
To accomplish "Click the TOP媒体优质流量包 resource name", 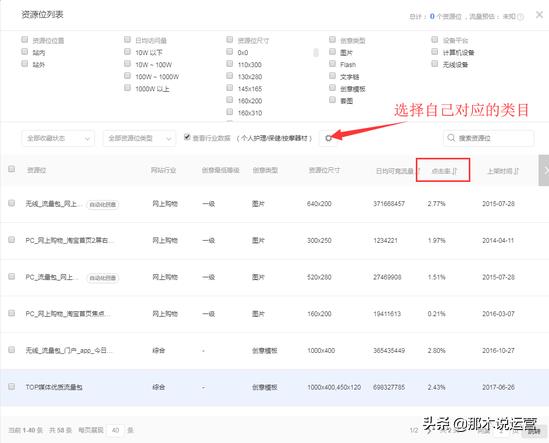I will pos(54,387).
